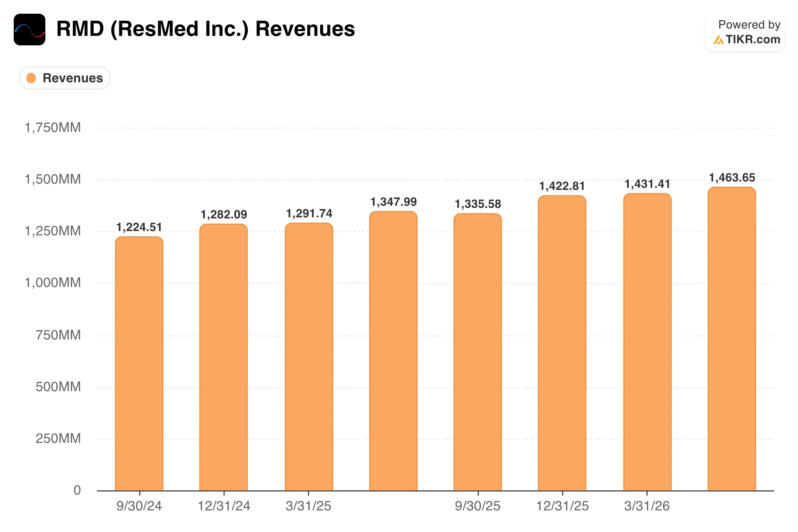This screenshot has height=532, width=798.
Task: Click the 750MM y-axis label
Action: pos(58,335)
